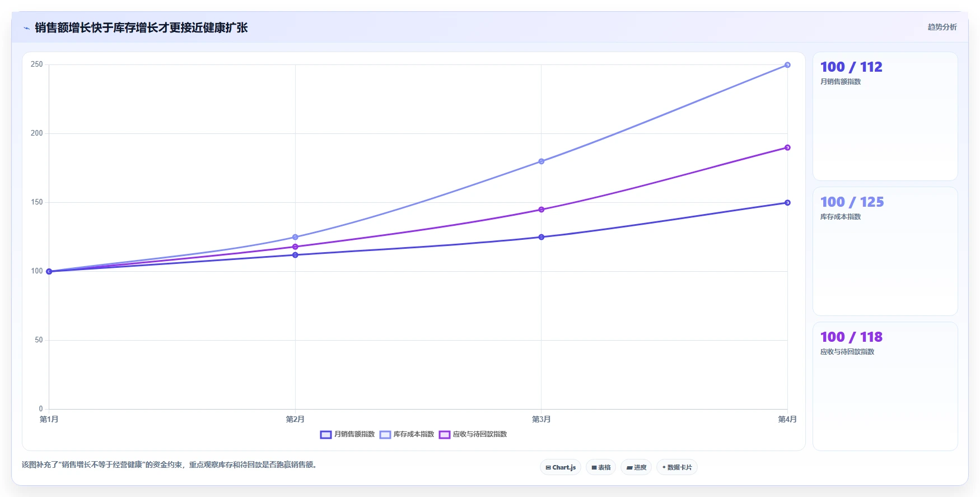This screenshot has height=497, width=980.
Task: Click the 100 / 118 card value
Action: 851,337
